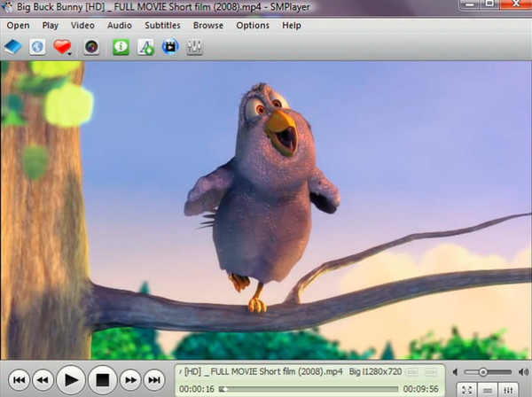This screenshot has height=397, width=532.
Task: Show file information with green info icon
Action: coord(121,47)
